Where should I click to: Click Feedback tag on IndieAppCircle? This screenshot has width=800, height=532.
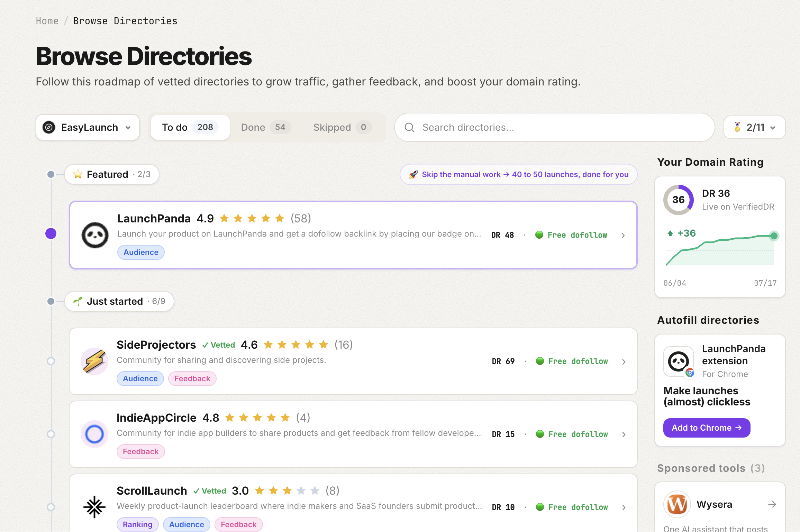(141, 451)
